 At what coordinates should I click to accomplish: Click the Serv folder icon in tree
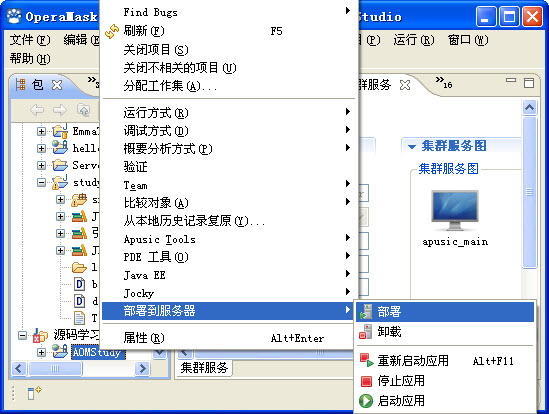click(60, 165)
